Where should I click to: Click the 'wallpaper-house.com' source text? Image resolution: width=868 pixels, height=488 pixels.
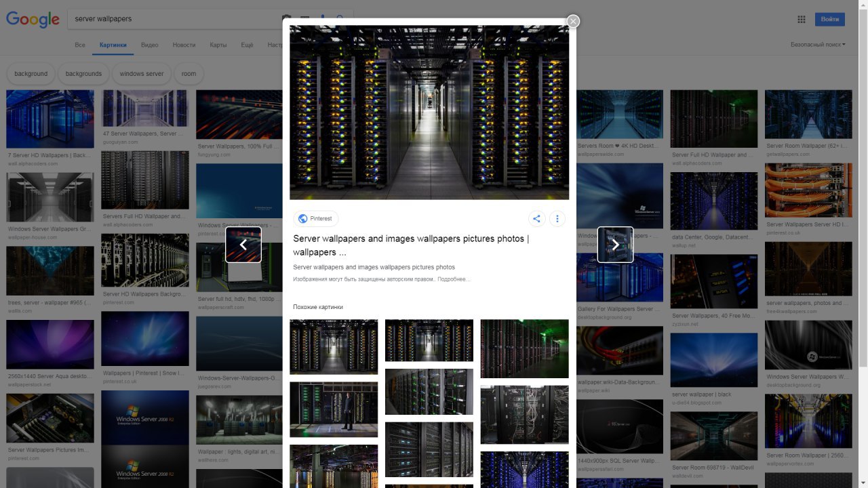click(x=33, y=237)
